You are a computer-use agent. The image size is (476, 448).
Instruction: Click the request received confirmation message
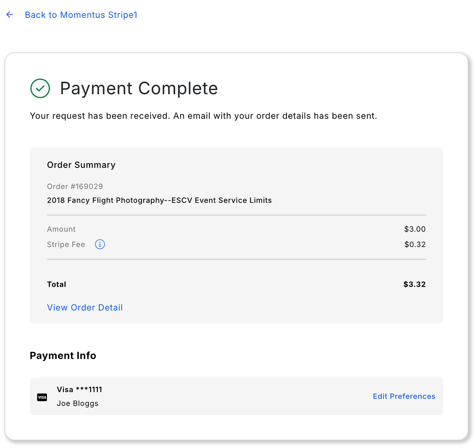click(x=203, y=116)
